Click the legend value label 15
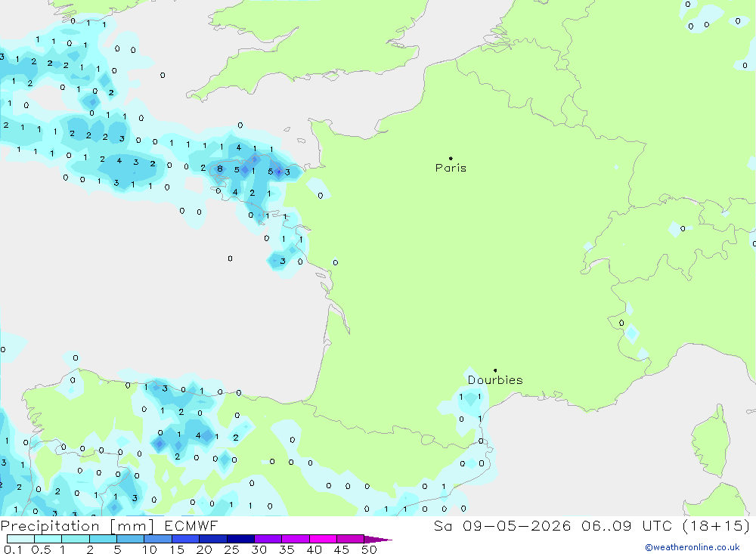 tap(177, 549)
